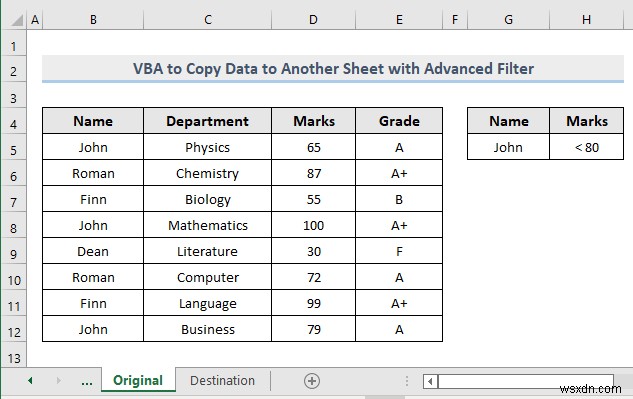Screen dimensions: 633x399
Task: Go to previous sheet tab arrow
Action: point(30,380)
